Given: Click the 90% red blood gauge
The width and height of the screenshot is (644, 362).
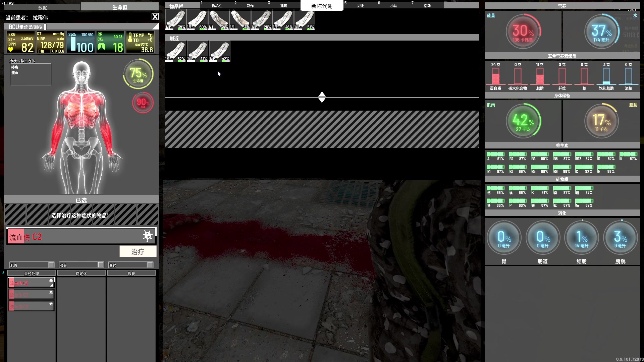Looking at the screenshot, I should [143, 103].
